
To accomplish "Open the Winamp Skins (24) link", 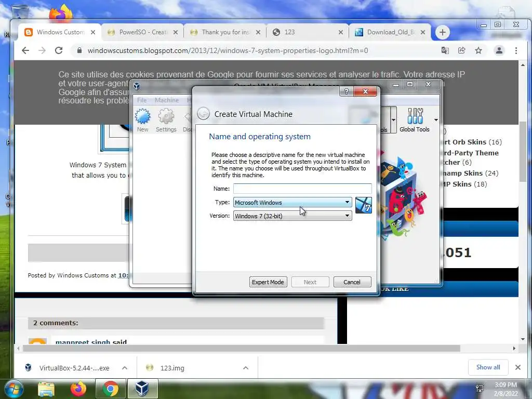I will 470,173.
